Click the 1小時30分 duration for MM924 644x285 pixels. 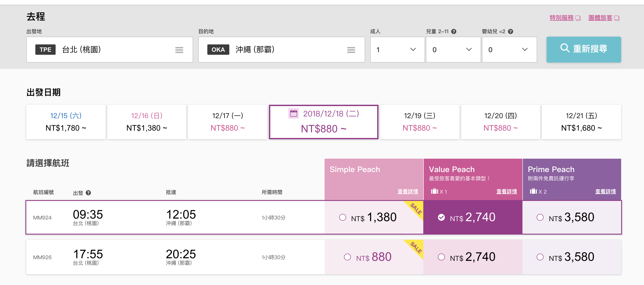[274, 218]
